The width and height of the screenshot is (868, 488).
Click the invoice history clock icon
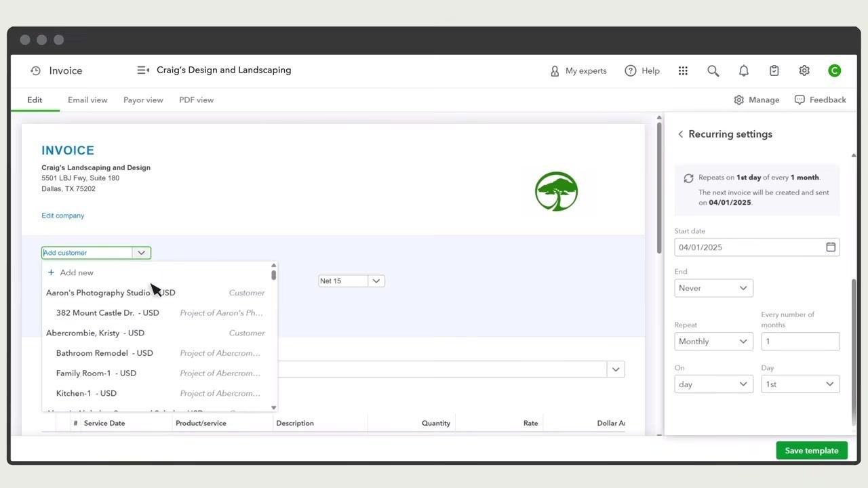(35, 70)
